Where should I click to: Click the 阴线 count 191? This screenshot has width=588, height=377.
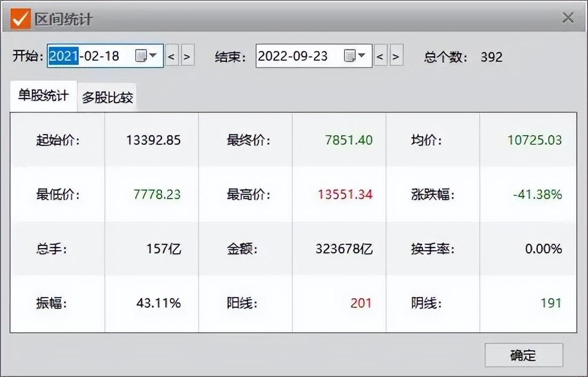point(551,304)
